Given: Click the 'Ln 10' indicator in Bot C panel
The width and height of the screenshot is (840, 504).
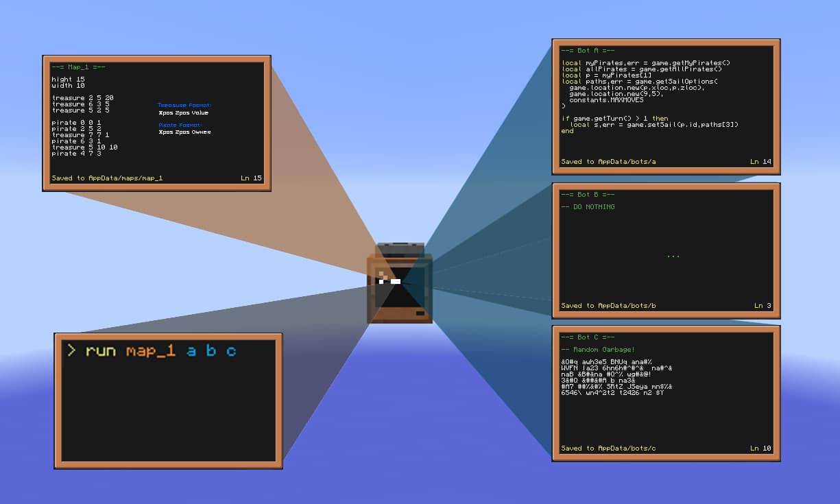Looking at the screenshot, I should coord(760,448).
